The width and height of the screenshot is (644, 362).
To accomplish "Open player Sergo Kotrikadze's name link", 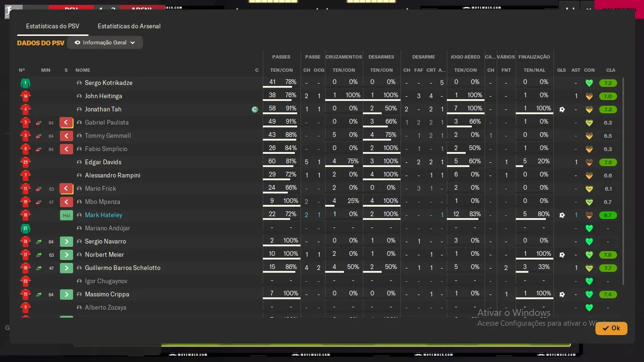I will (109, 83).
